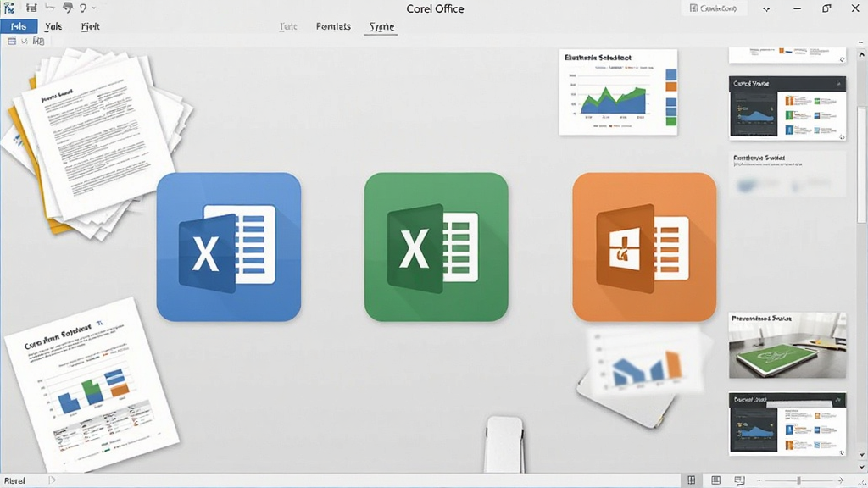Select the partially visible top slide thumbnail

click(x=787, y=55)
